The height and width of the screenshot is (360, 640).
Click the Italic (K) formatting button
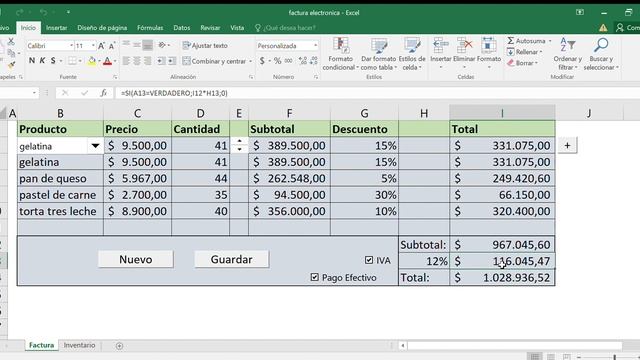42,61
